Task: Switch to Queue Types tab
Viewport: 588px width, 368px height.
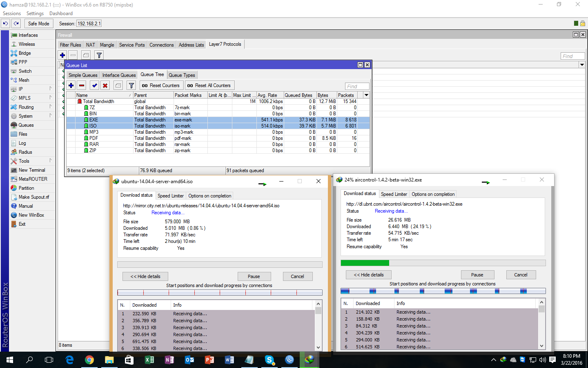Action: [182, 75]
